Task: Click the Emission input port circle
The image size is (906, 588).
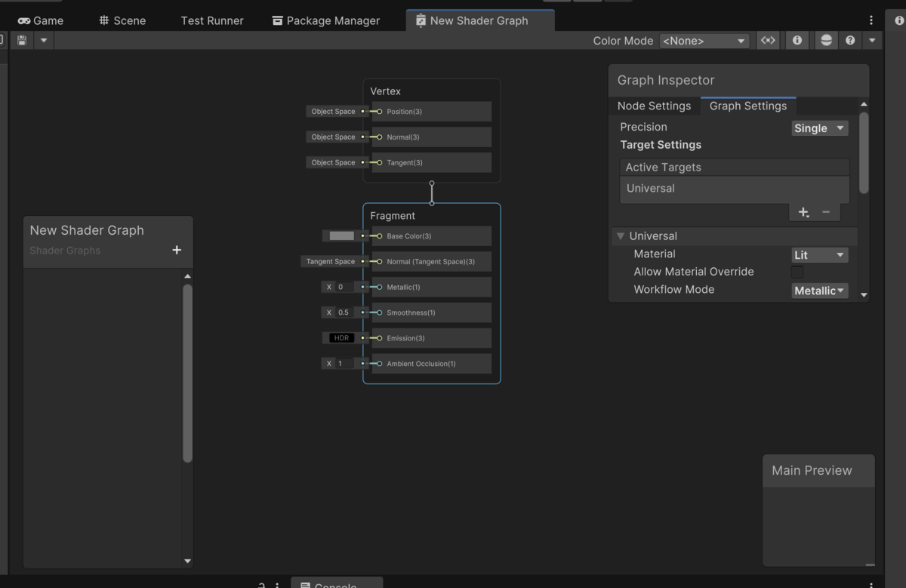Action: pos(379,338)
